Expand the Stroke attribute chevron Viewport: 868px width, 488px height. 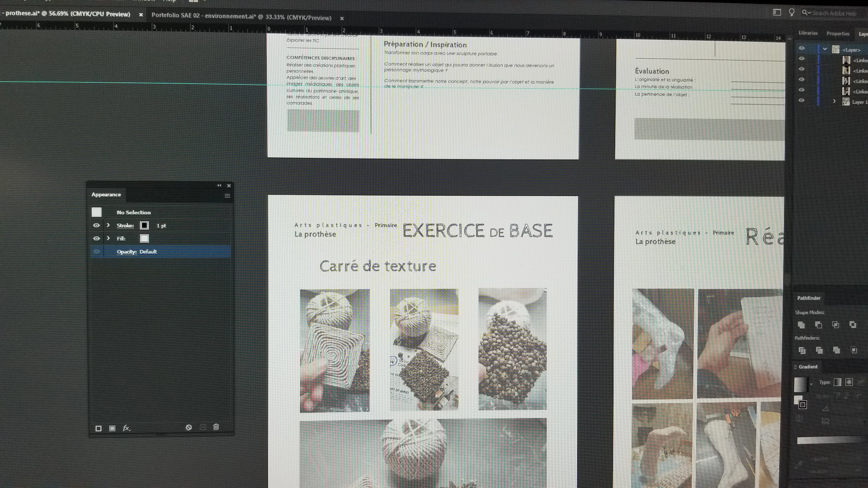click(108, 225)
